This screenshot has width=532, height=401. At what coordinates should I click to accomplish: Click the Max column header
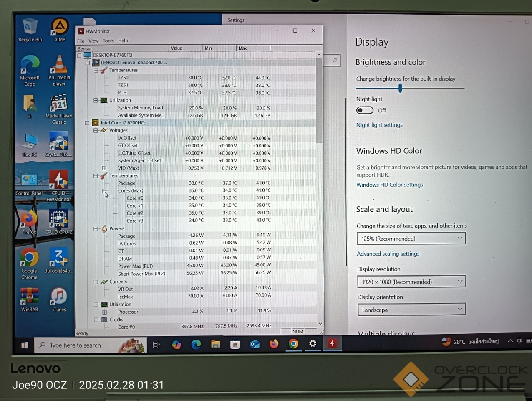(x=253, y=48)
